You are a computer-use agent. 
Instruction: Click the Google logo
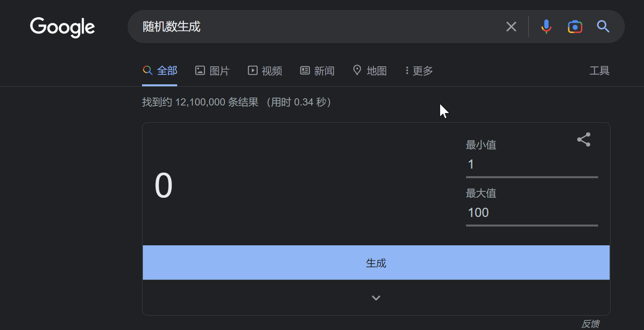click(63, 27)
